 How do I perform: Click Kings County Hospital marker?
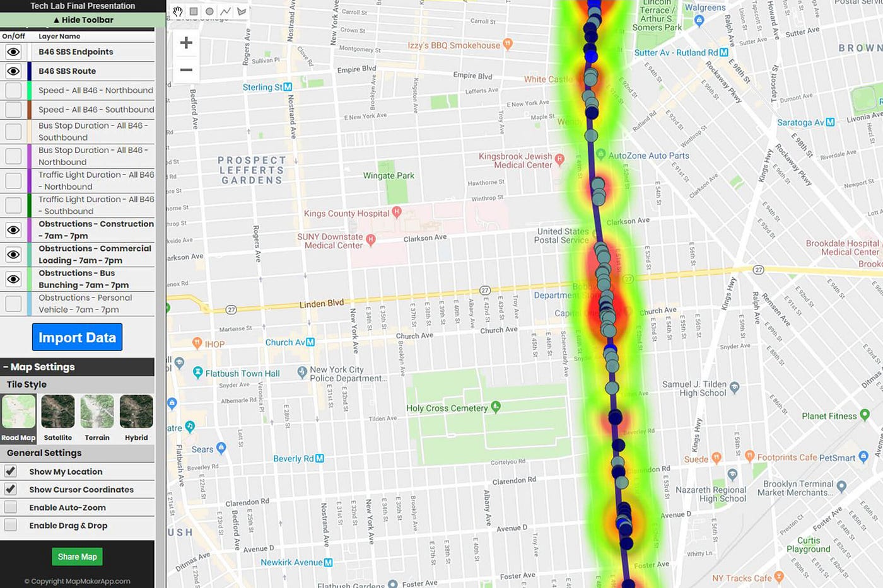(x=397, y=212)
